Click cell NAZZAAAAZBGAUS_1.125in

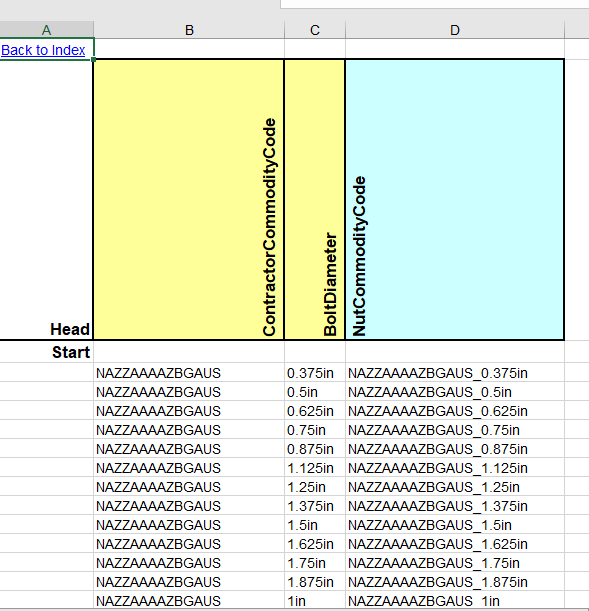click(x=455, y=468)
